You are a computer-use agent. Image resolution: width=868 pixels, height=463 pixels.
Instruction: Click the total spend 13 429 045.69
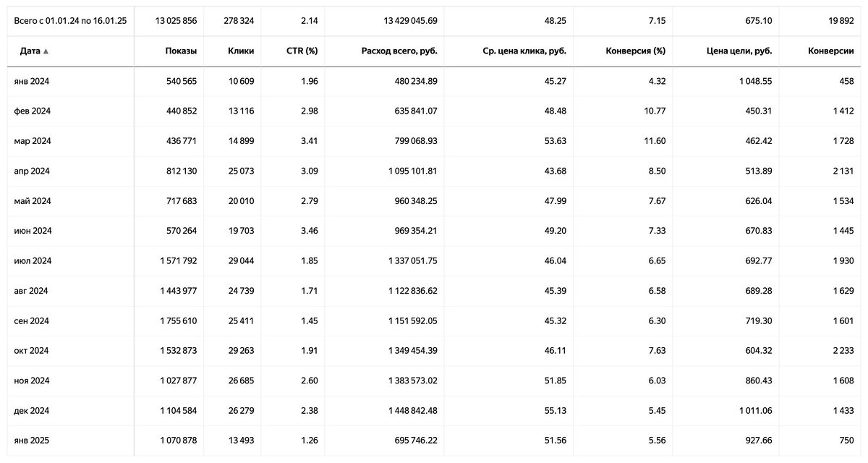coord(410,21)
